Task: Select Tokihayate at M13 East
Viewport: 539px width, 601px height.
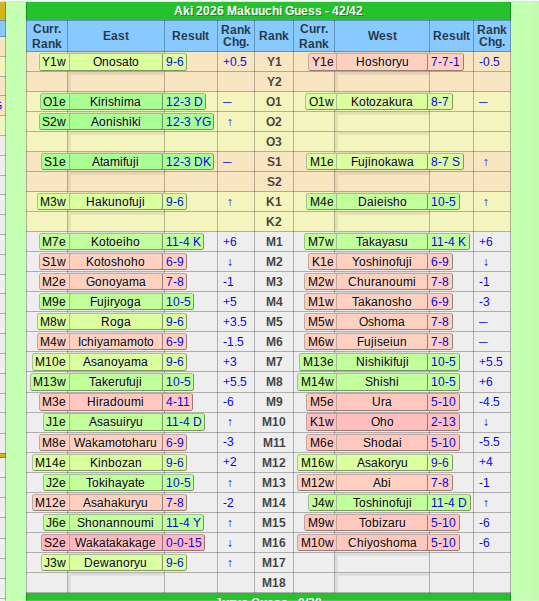Action: click(x=116, y=482)
